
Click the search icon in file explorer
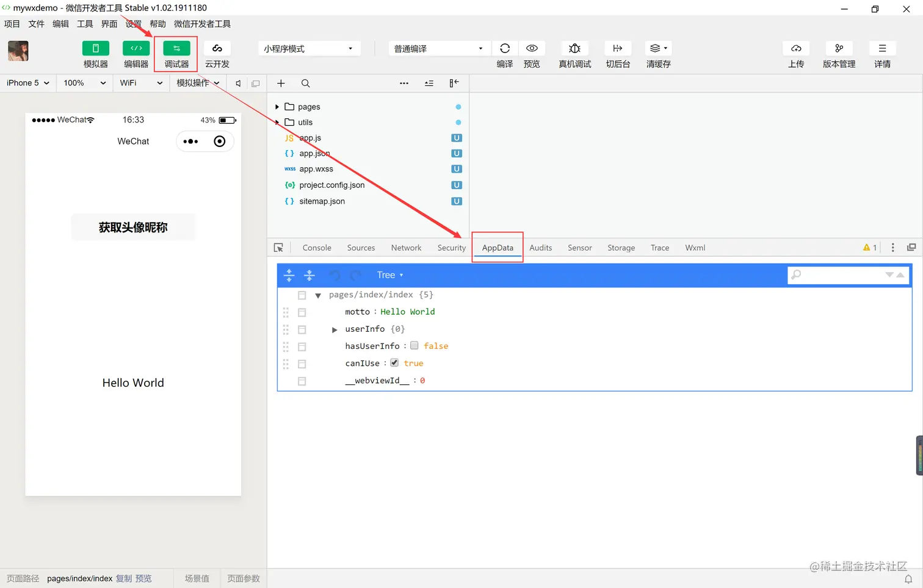pyautogui.click(x=306, y=84)
